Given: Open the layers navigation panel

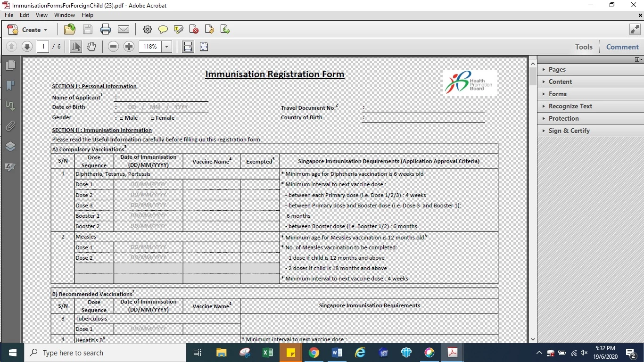Looking at the screenshot, I should (10, 147).
